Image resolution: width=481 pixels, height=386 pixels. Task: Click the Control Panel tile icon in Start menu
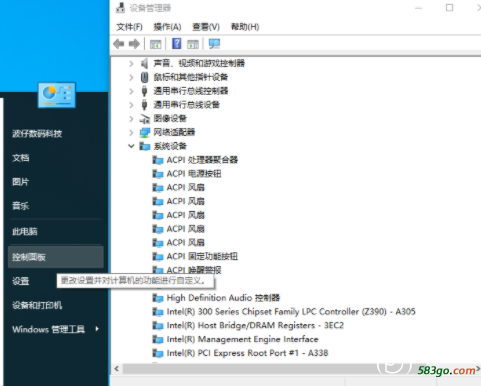coord(57,95)
